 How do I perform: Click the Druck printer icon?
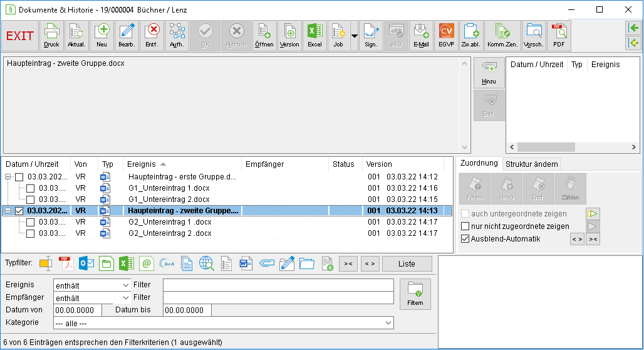(51, 36)
